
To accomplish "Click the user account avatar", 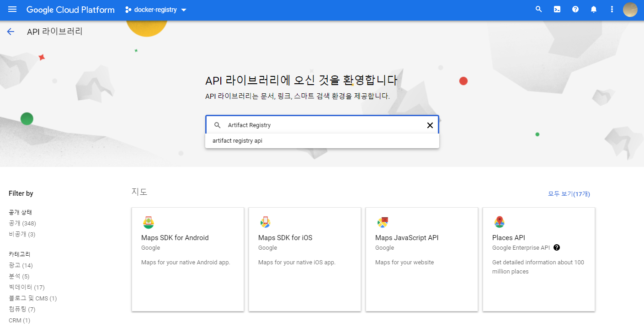I will [x=630, y=10].
